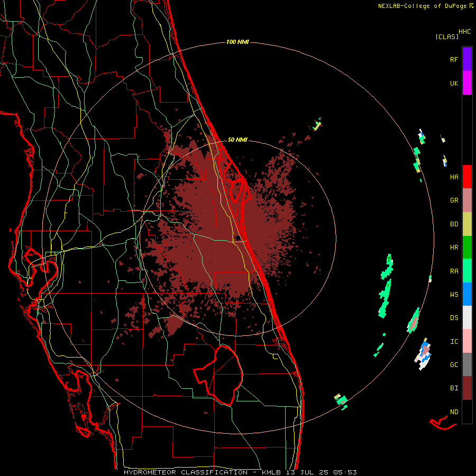Click the RA legend label
This screenshot has height=476, width=476.
click(x=454, y=271)
